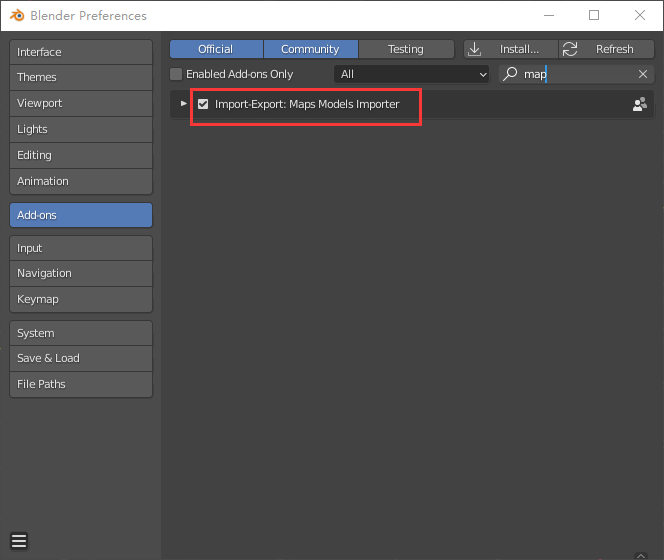Close the Blender Preferences window
The image size is (664, 560).
(x=640, y=15)
